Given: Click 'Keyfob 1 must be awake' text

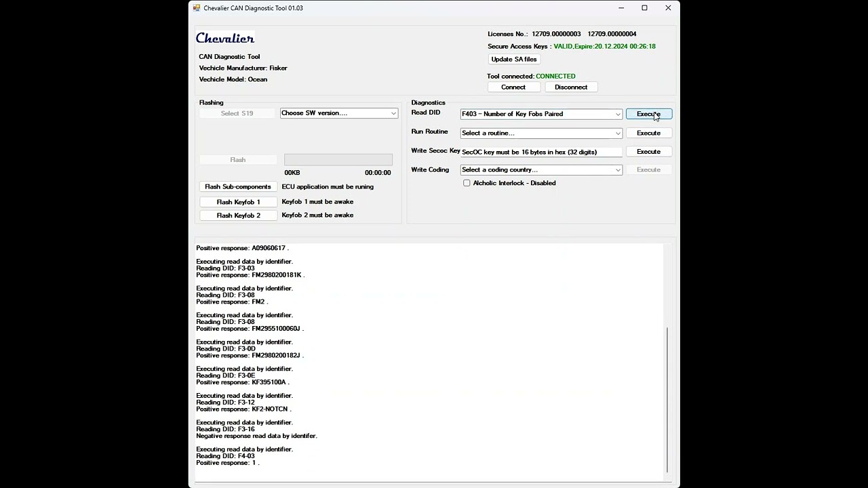Looking at the screenshot, I should pyautogui.click(x=317, y=201).
